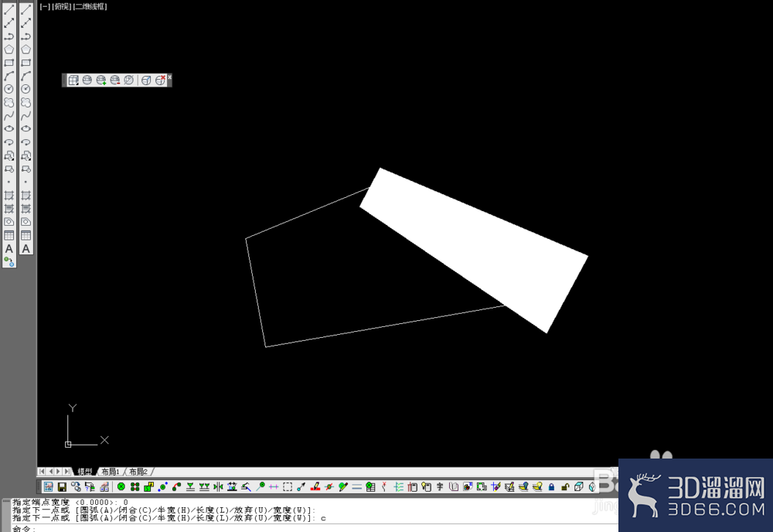Click the red pencil erase icon in bottom toolbar
Image resolution: width=773 pixels, height=532 pixels.
[x=315, y=487]
